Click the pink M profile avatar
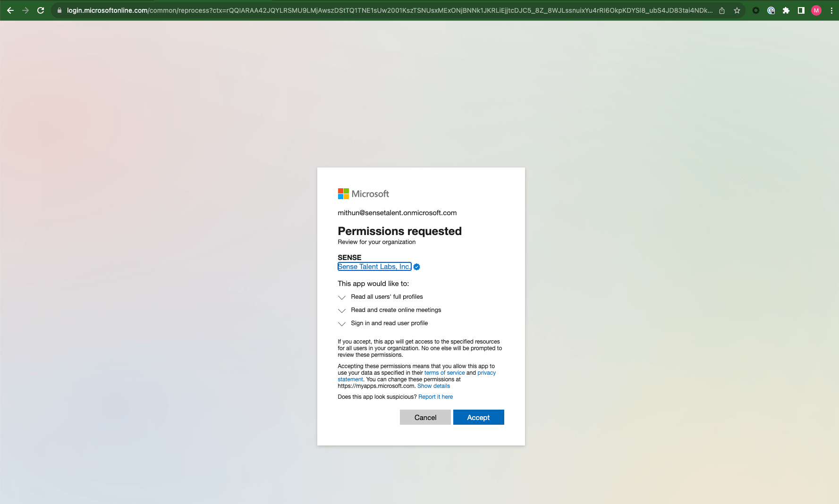The image size is (839, 504). [x=816, y=10]
